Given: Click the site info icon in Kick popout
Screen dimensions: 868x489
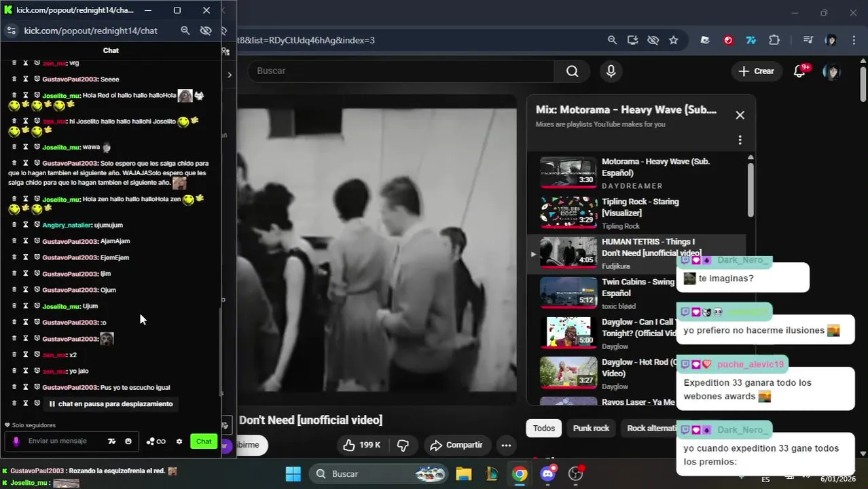Looking at the screenshot, I should (11, 31).
